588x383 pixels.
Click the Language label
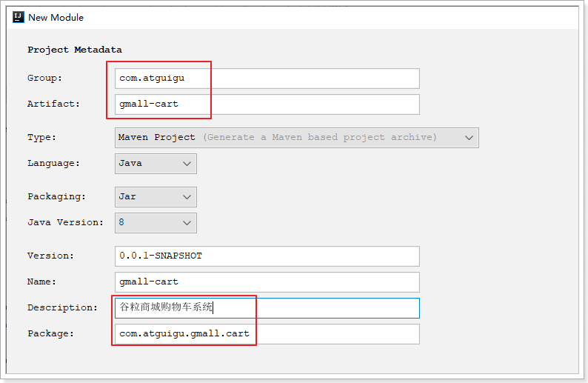[x=53, y=164]
